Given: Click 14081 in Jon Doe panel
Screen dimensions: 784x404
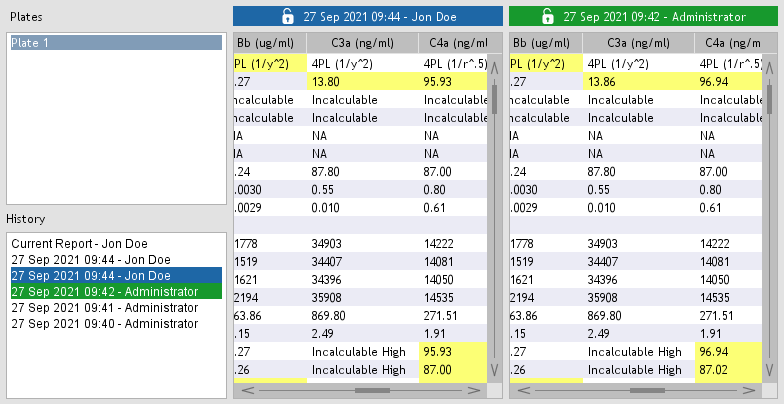Looking at the screenshot, I should pyautogui.click(x=453, y=262).
